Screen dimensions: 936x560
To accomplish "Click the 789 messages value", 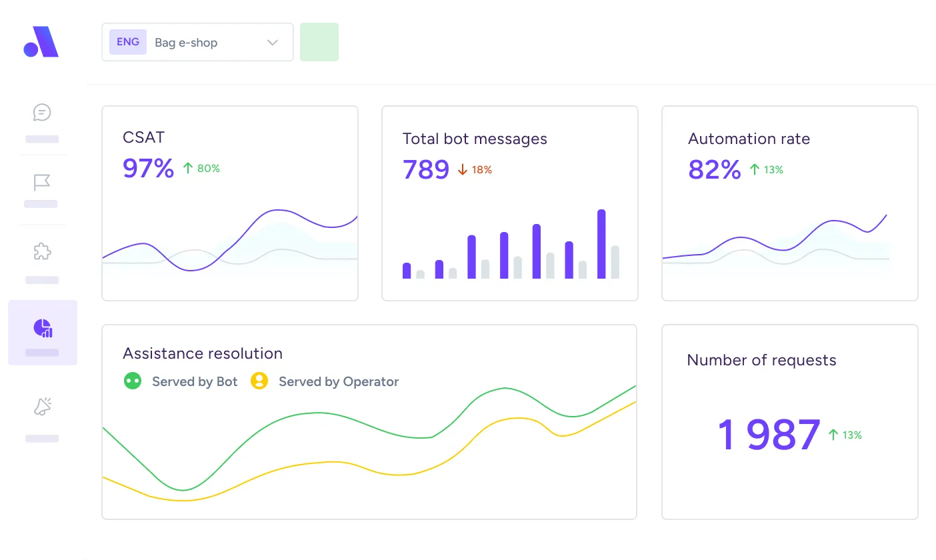I will pos(426,170).
